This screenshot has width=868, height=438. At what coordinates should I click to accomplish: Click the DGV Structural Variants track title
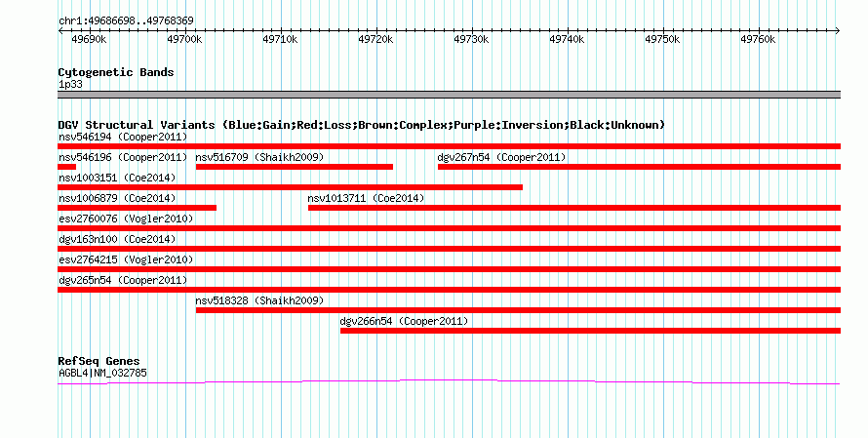click(x=361, y=125)
